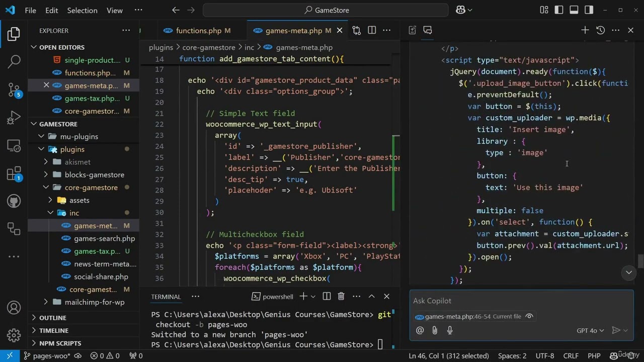The image size is (644, 362).
Task: Open Source Control view with 5 changes
Action: (14, 89)
